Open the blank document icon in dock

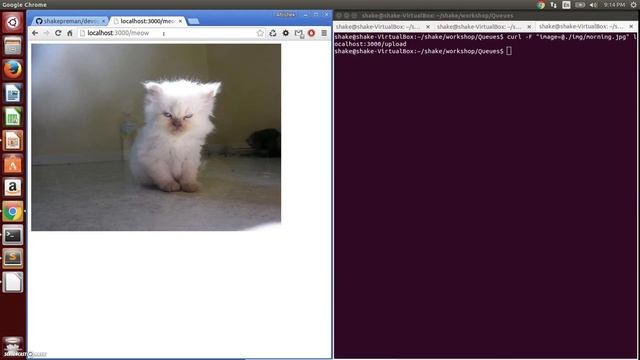(x=13, y=282)
